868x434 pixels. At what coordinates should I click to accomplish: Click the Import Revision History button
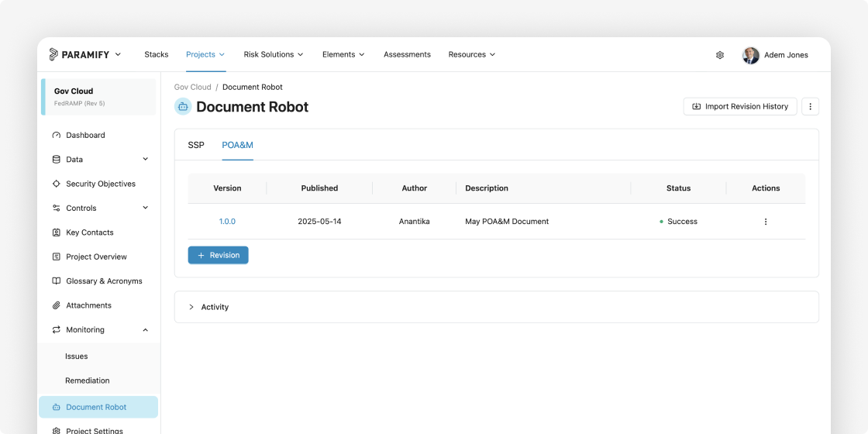(740, 106)
